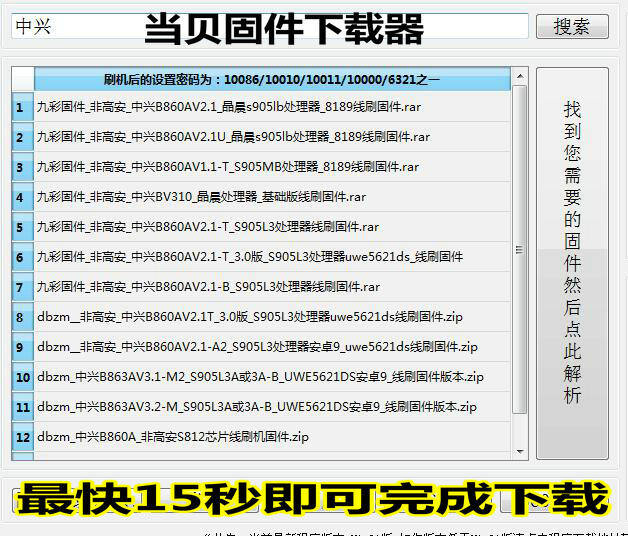Click row number 11 header cell
Viewport: 628px width, 536px height.
click(x=23, y=407)
